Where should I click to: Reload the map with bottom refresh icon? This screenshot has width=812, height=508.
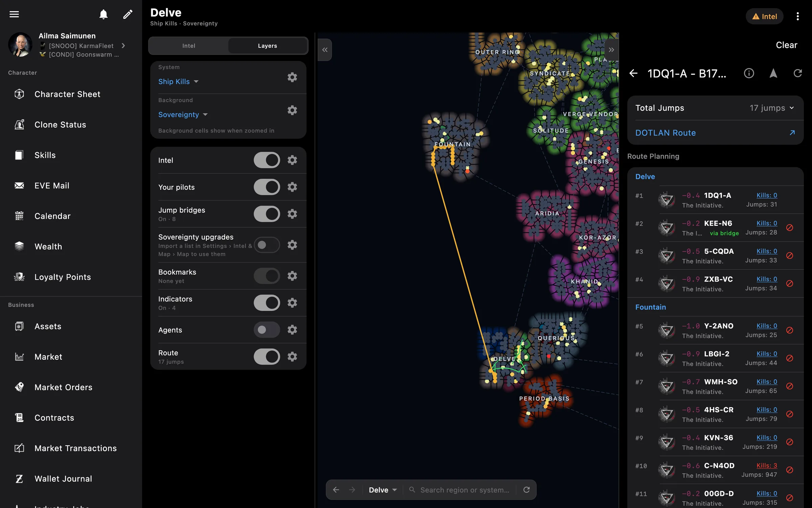(526, 490)
